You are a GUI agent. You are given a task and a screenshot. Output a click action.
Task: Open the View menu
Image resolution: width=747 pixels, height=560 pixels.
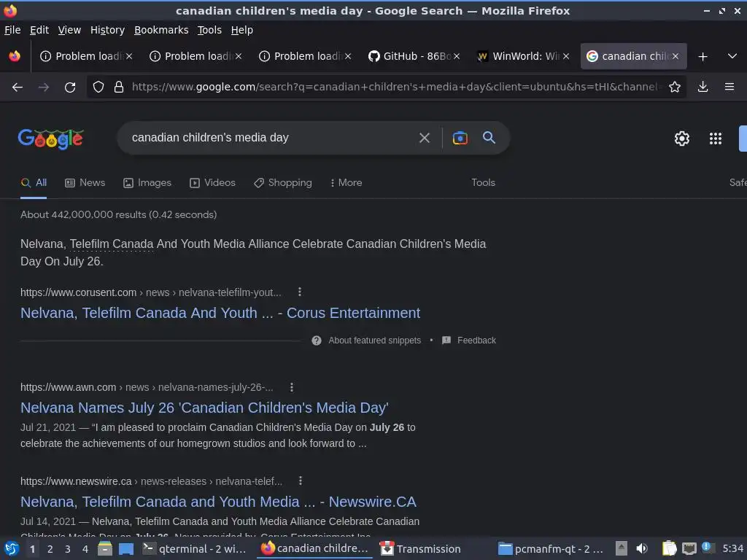[69, 30]
